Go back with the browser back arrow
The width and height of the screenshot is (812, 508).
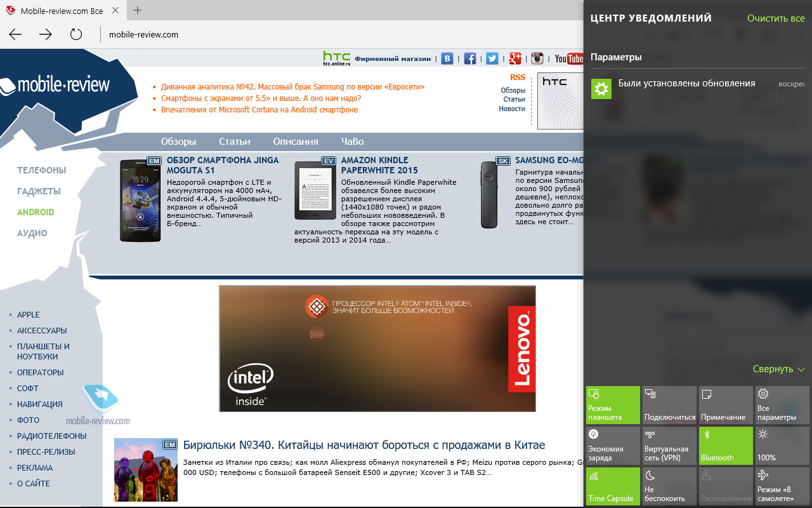16,35
